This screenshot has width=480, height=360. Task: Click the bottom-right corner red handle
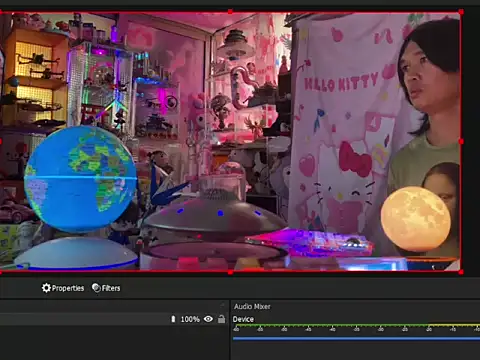461,272
